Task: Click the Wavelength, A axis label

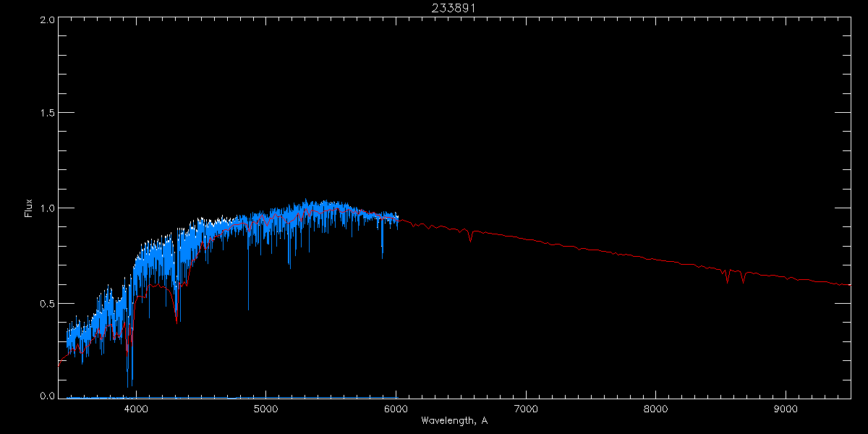Action: [454, 421]
